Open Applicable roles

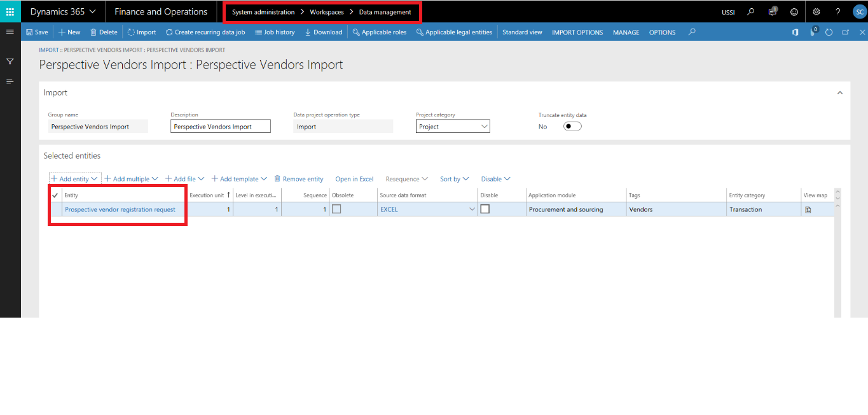coord(379,32)
